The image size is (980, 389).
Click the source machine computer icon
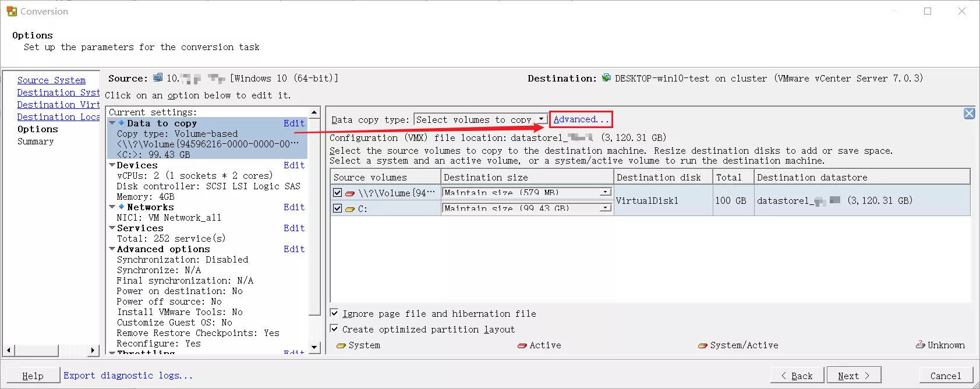coord(158,78)
